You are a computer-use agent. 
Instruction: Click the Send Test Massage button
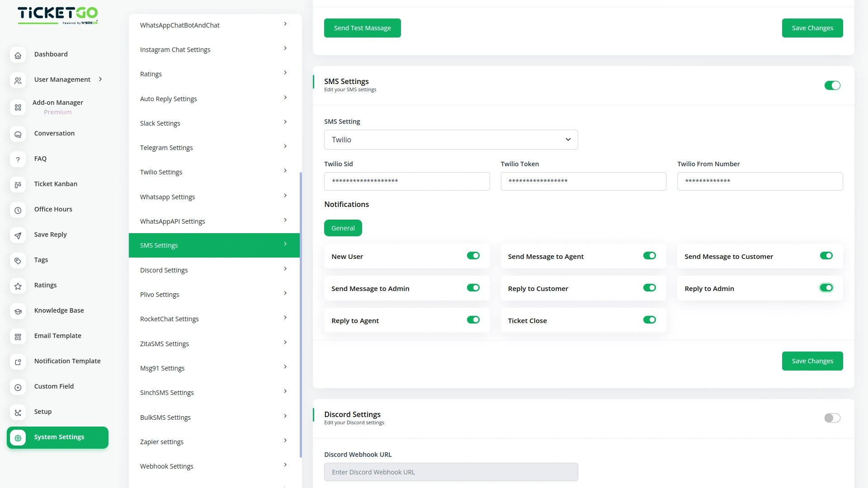(x=362, y=28)
